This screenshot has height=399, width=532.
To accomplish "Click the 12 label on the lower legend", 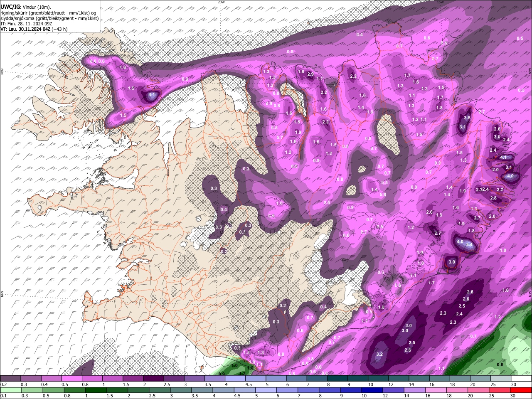I will [x=385, y=396].
